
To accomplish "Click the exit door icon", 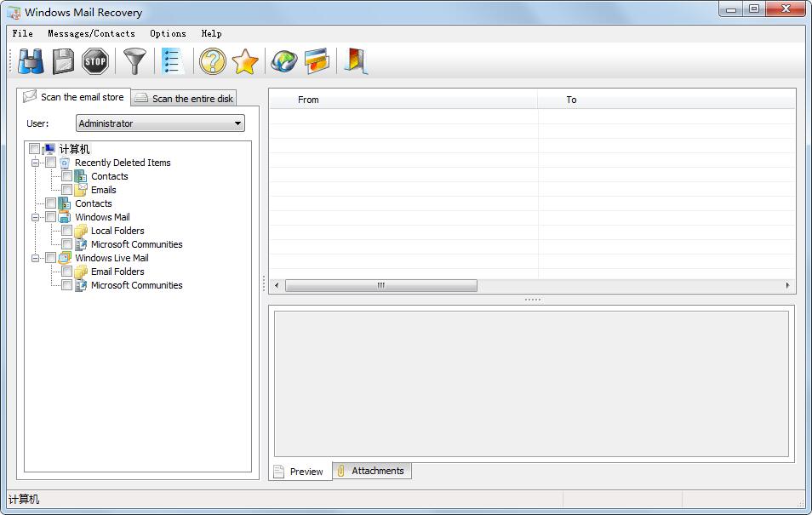I will 355,61.
